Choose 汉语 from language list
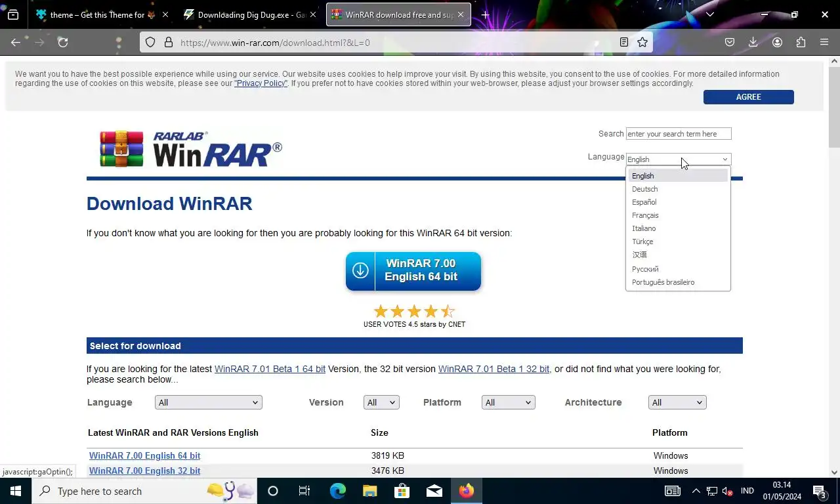This screenshot has width=840, height=504. [678, 255]
